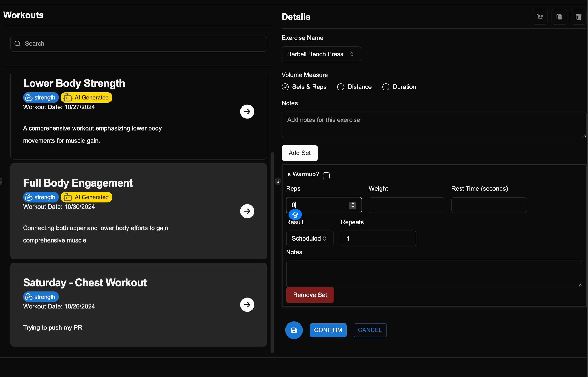Click the CONFIRM button
588x377 pixels.
point(328,330)
